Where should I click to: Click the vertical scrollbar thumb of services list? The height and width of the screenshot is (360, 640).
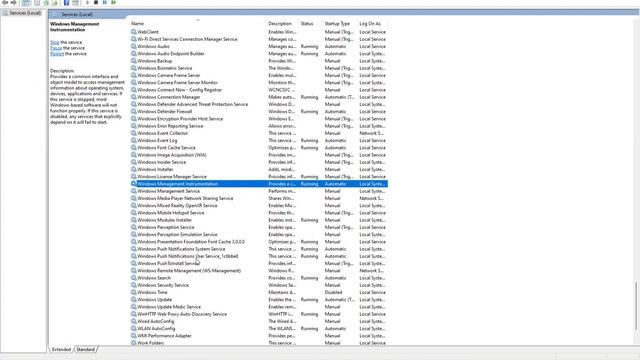(636, 305)
